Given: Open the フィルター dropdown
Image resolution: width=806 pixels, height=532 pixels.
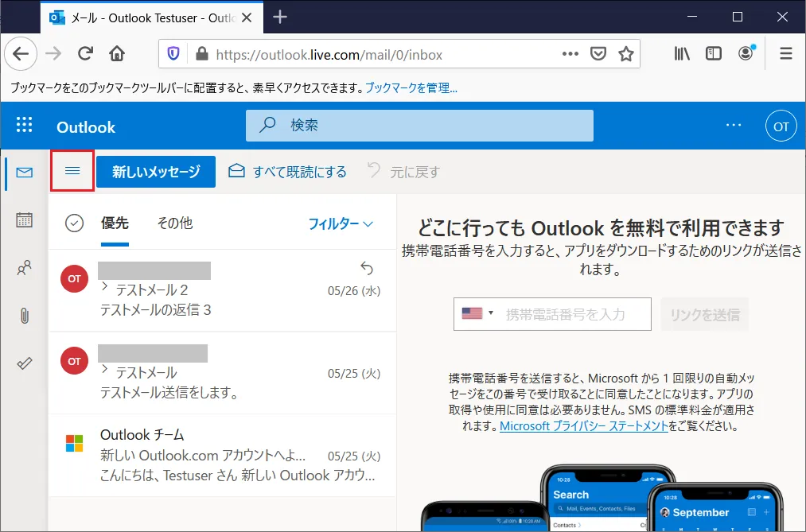Looking at the screenshot, I should [341, 224].
